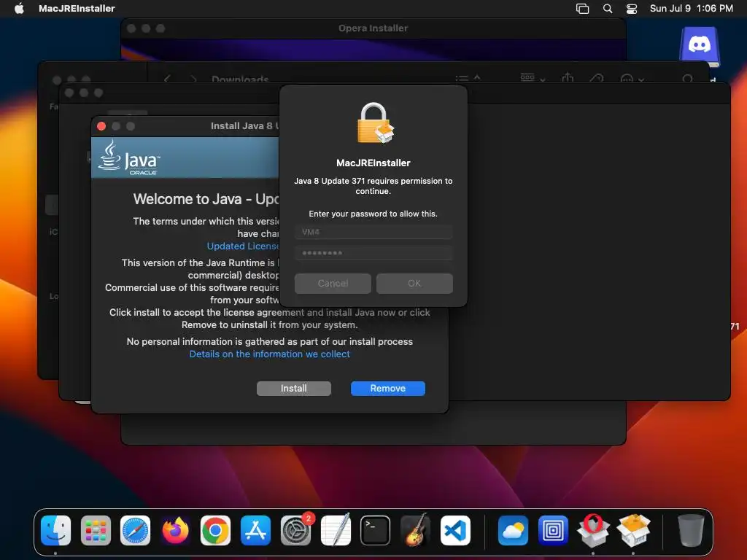747x560 pixels.
Task: Open the view options dropdown in Finder toolbar
Action: pos(468,79)
